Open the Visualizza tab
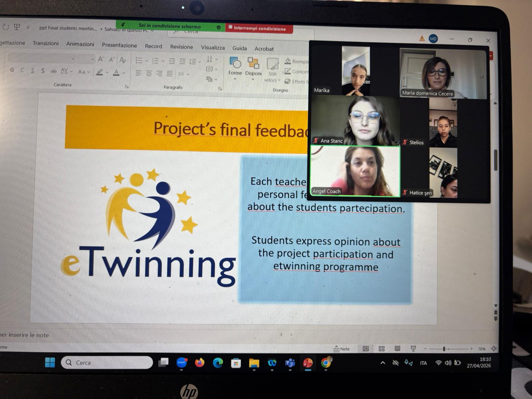 coord(213,48)
